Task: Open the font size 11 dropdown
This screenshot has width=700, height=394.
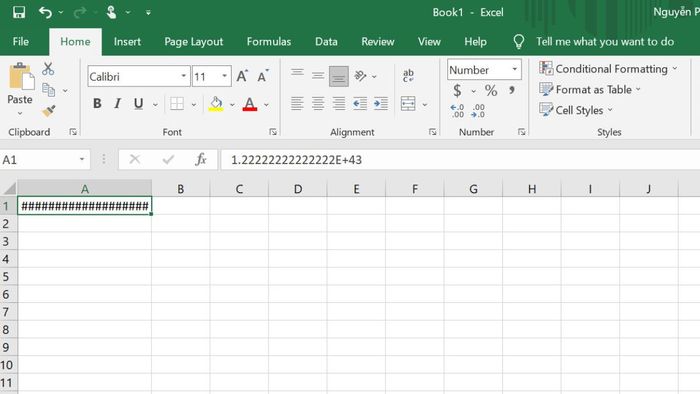Action: [x=225, y=76]
